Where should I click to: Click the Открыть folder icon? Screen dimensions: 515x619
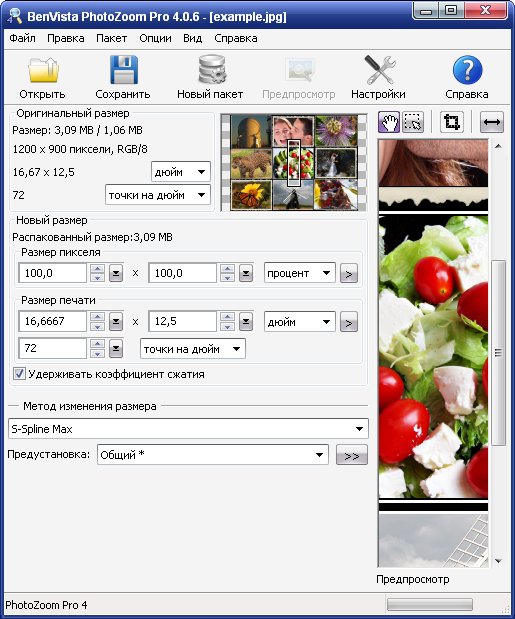[43, 70]
